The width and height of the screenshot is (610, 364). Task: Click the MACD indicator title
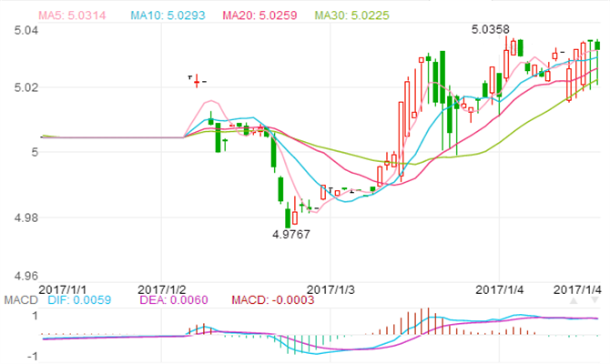(x=21, y=299)
